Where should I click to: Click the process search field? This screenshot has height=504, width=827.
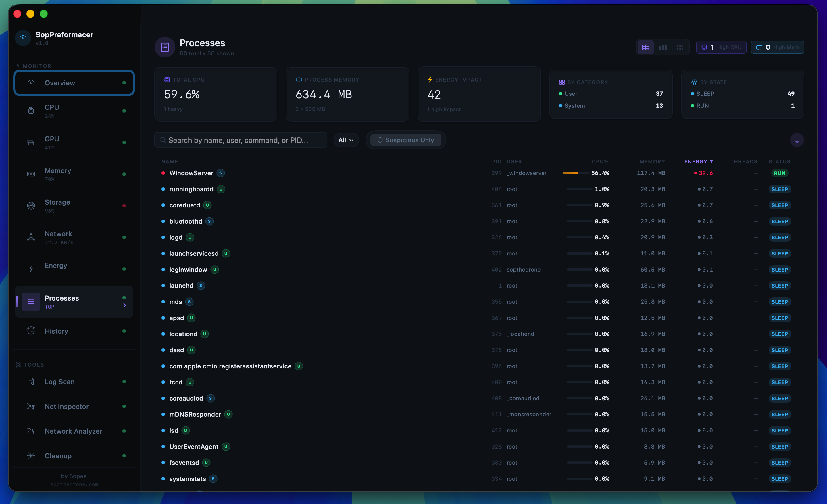coord(240,140)
